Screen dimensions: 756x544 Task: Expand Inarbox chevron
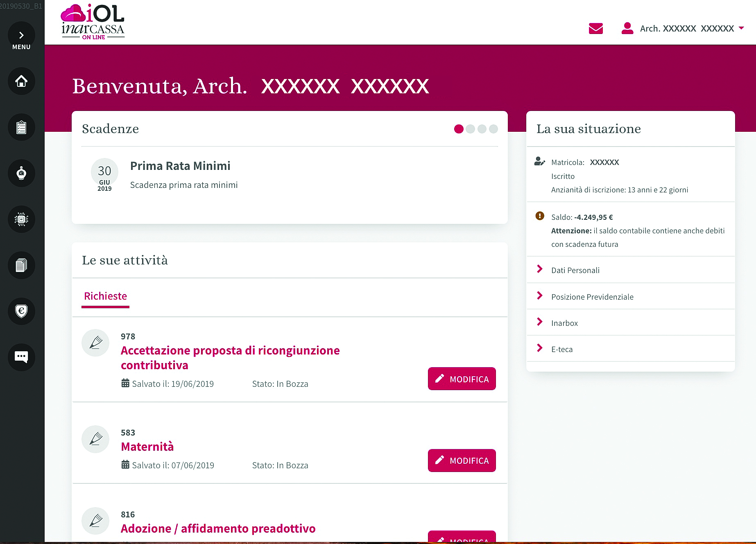point(540,322)
